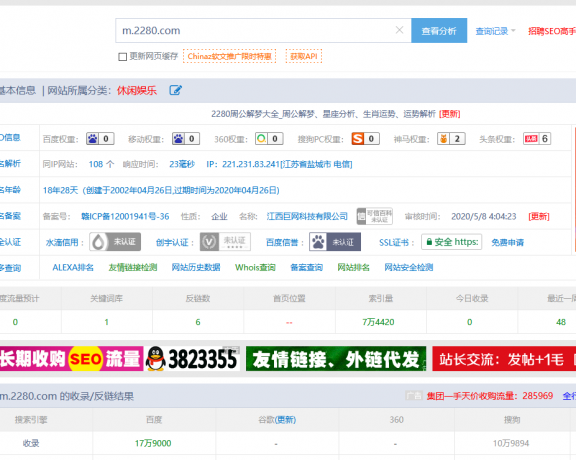Open the 网站安全检测 link

point(408,267)
